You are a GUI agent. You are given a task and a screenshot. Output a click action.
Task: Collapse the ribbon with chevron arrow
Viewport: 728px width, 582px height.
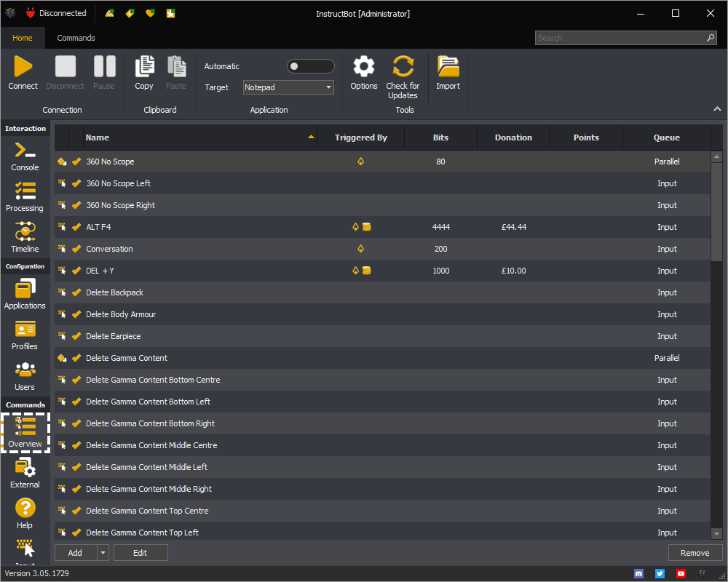pyautogui.click(x=717, y=108)
